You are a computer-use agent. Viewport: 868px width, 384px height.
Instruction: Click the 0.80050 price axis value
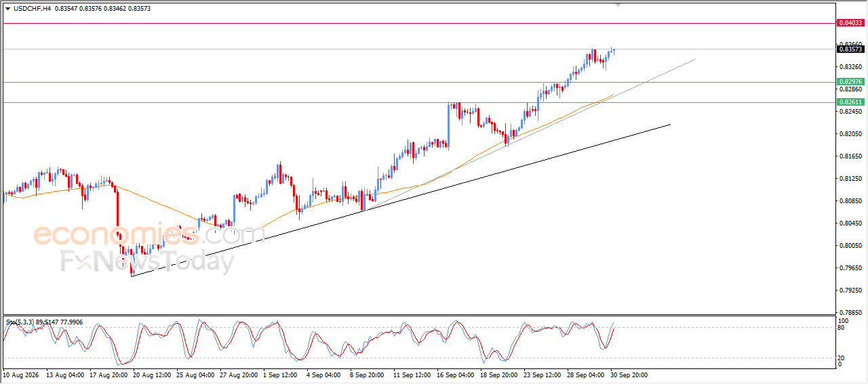pos(851,246)
